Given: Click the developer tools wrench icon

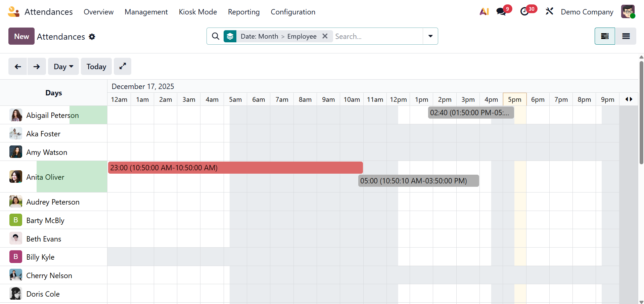Looking at the screenshot, I should pyautogui.click(x=549, y=12).
